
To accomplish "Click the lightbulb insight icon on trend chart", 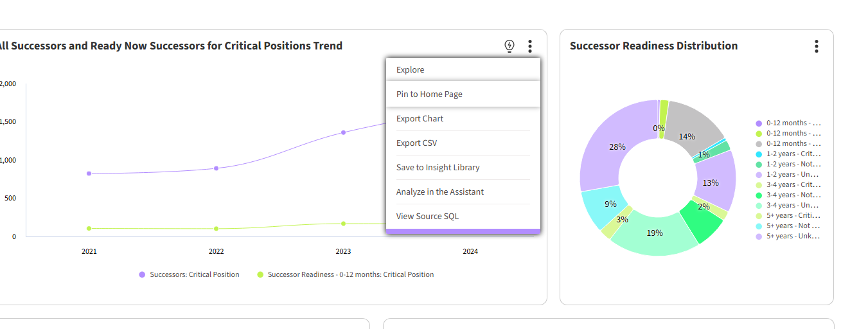I will [509, 46].
